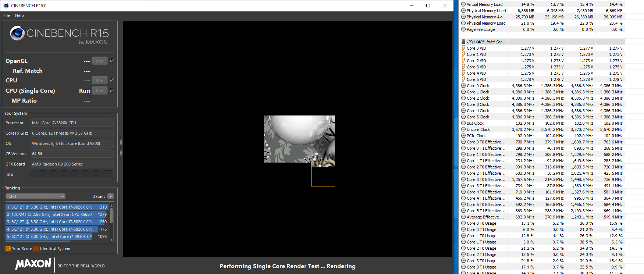Click the Core 3 VID lightning icon
This screenshot has height=274, width=644.
[463, 67]
